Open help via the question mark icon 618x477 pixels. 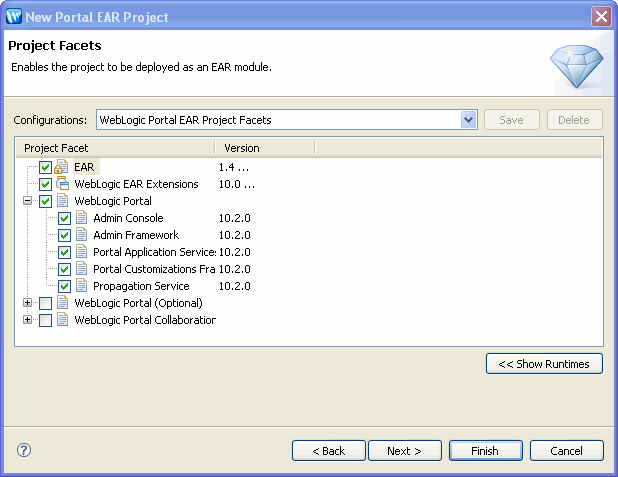point(24,450)
